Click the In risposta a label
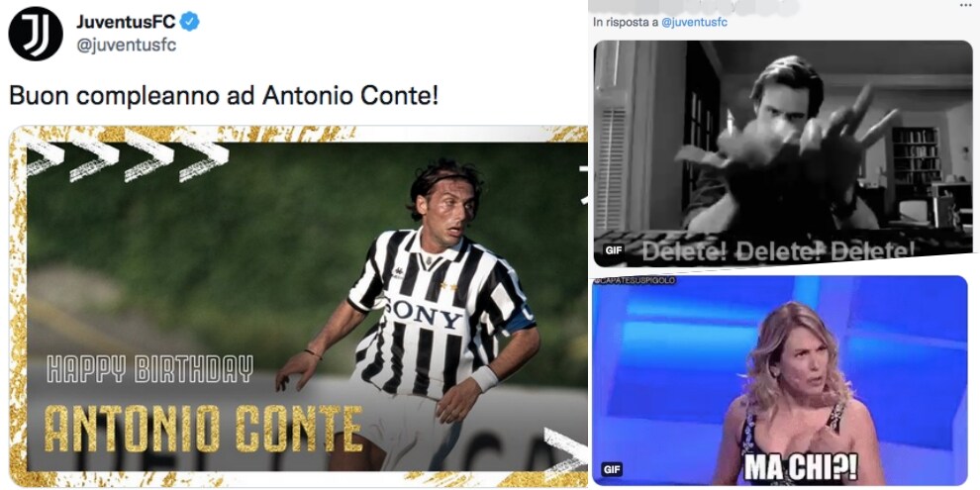 626,23
